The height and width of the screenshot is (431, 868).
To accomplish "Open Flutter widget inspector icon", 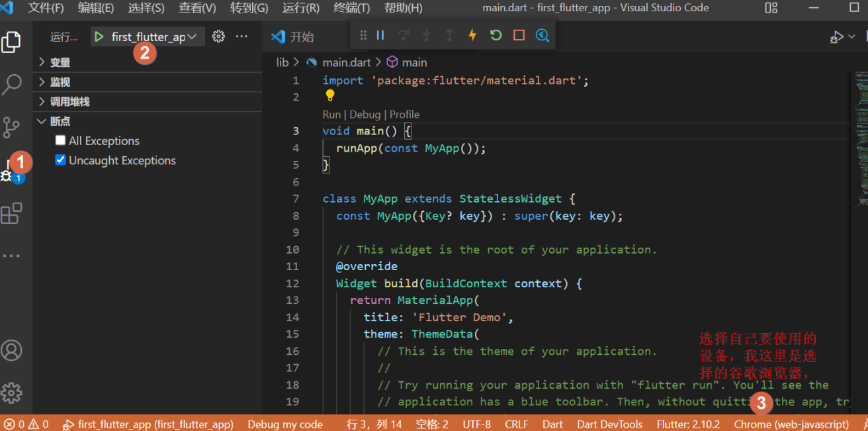I will point(542,35).
